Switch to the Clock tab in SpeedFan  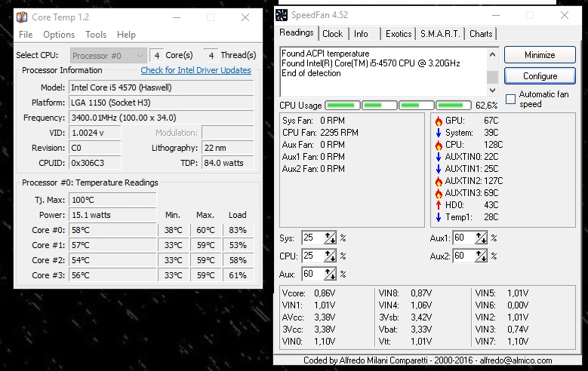333,34
